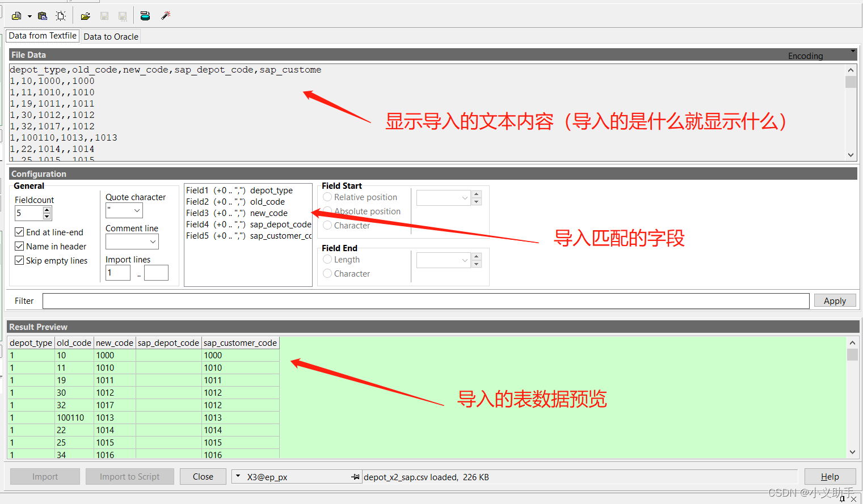Screen dimensions: 863x504
Task: Click the depot_type column header in preview
Action: tap(31, 343)
